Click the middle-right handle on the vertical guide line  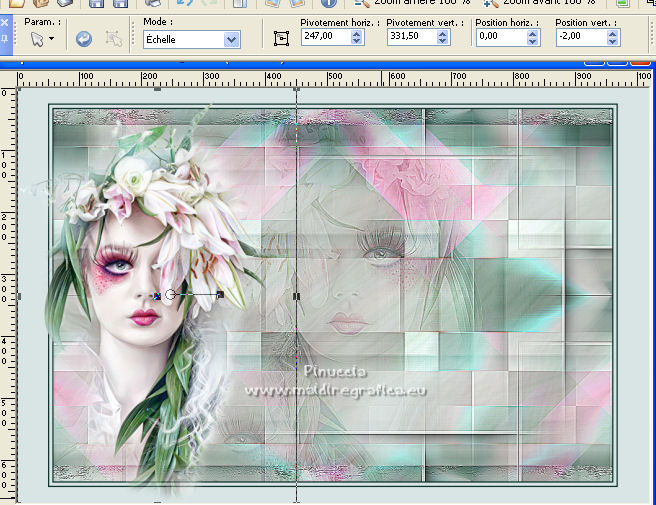(297, 296)
